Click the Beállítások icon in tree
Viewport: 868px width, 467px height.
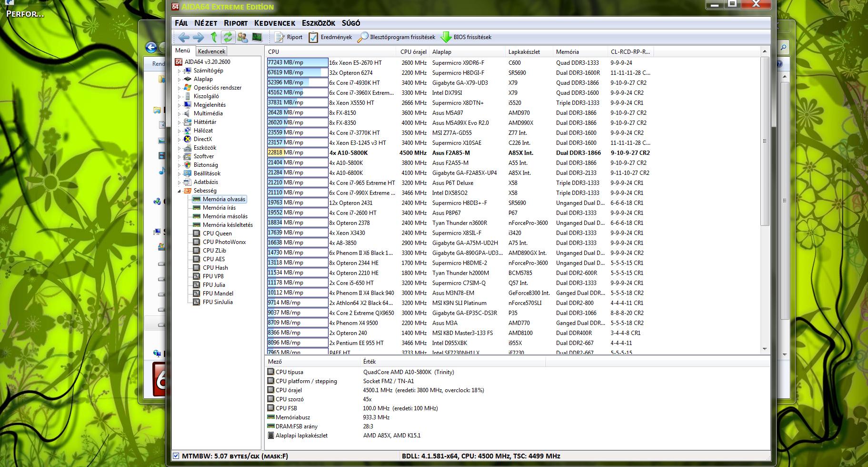[188, 173]
